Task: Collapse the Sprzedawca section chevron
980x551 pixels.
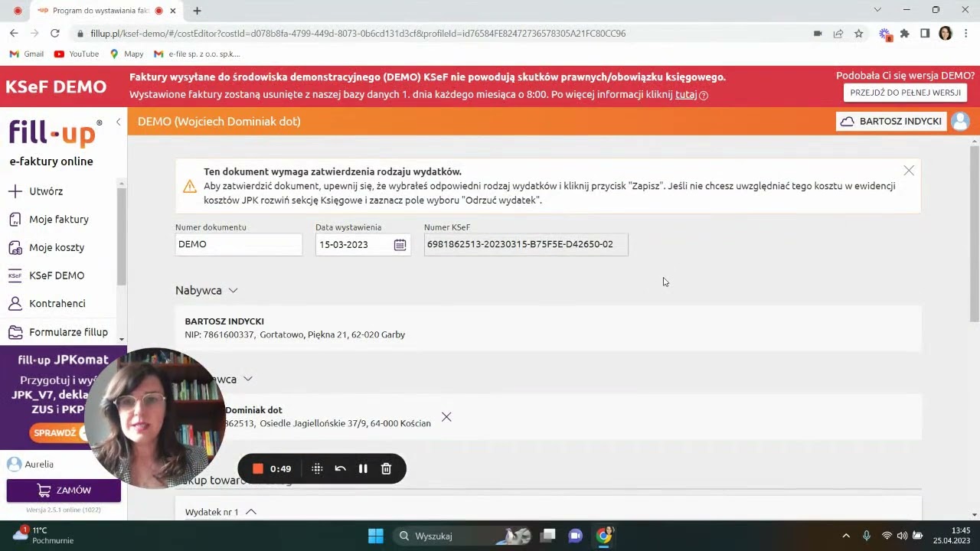Action: 247,380
